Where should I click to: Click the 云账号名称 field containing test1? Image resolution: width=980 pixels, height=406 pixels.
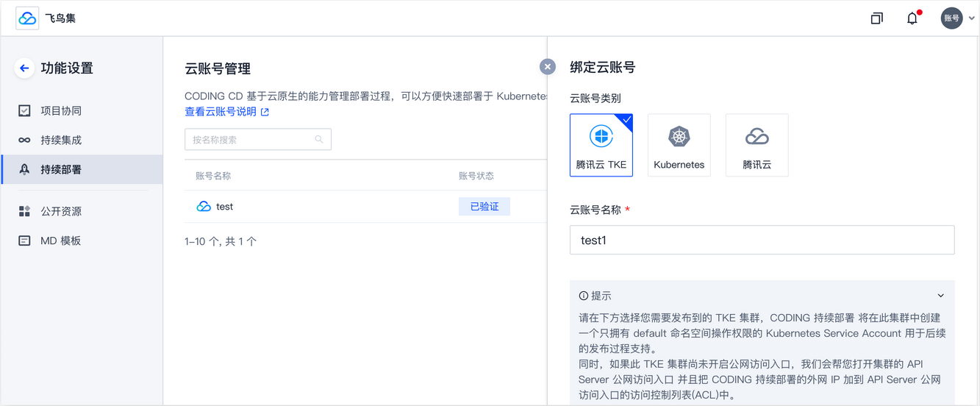click(x=762, y=240)
